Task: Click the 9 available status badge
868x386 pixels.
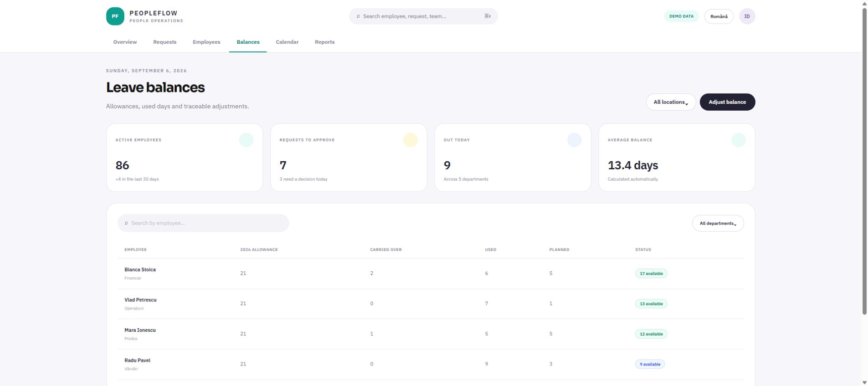Action: tap(650, 364)
